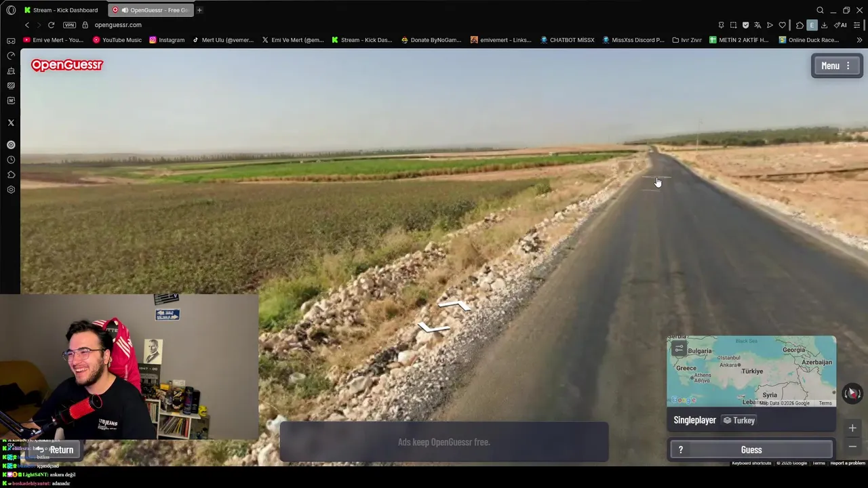Open CHATBOT MİSSX bookmark
The width and height of the screenshot is (868, 488).
[x=567, y=40]
